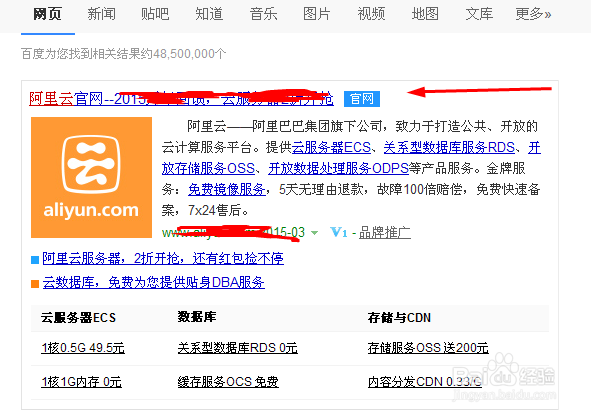Screen dimensions: 591x416
Task: Open the 内容分发CDN 0.33/G link
Action: coord(425,382)
